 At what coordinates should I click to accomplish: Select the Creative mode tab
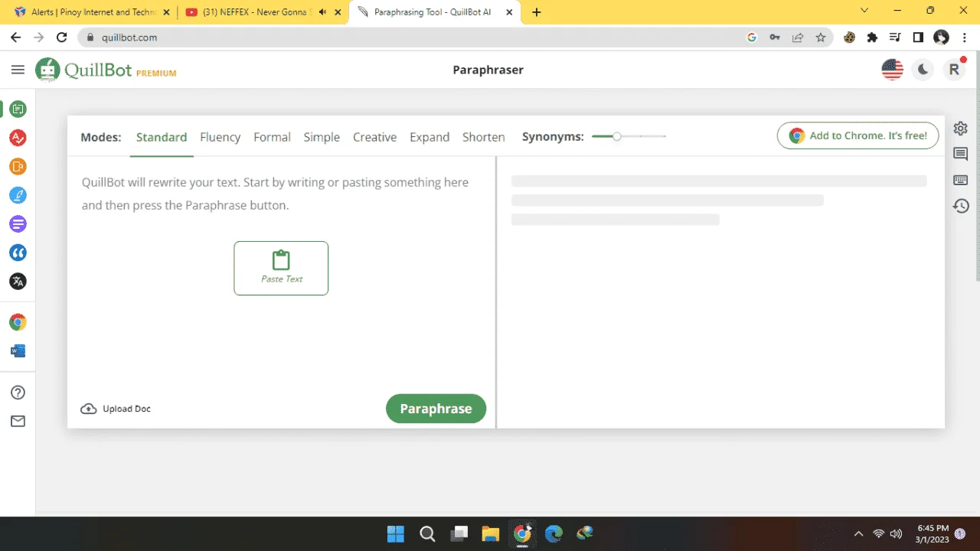(374, 137)
